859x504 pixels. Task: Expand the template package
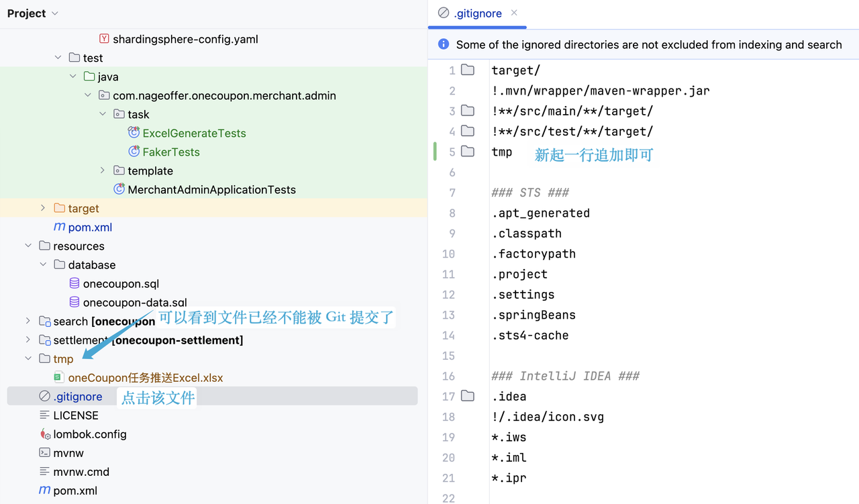103,170
